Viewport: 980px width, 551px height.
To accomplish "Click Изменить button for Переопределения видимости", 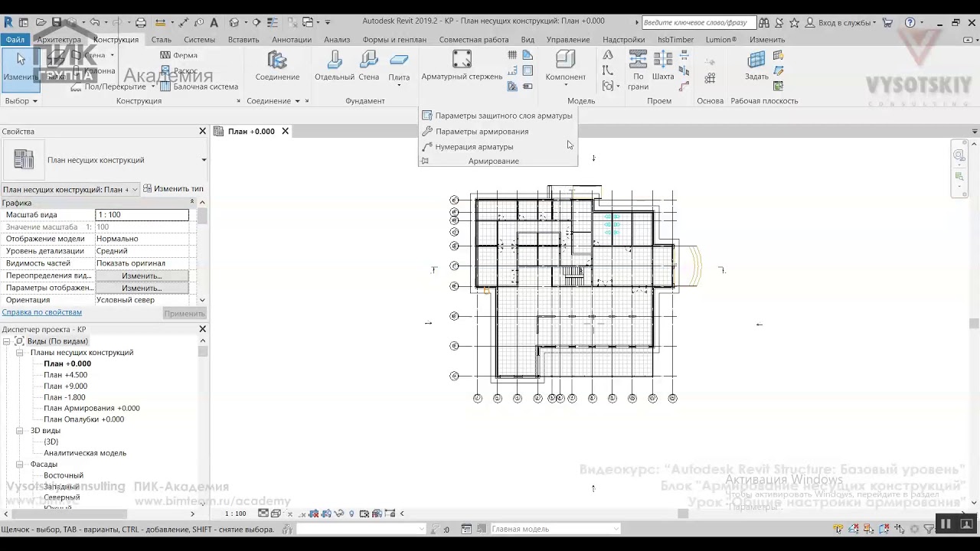I will coord(142,275).
